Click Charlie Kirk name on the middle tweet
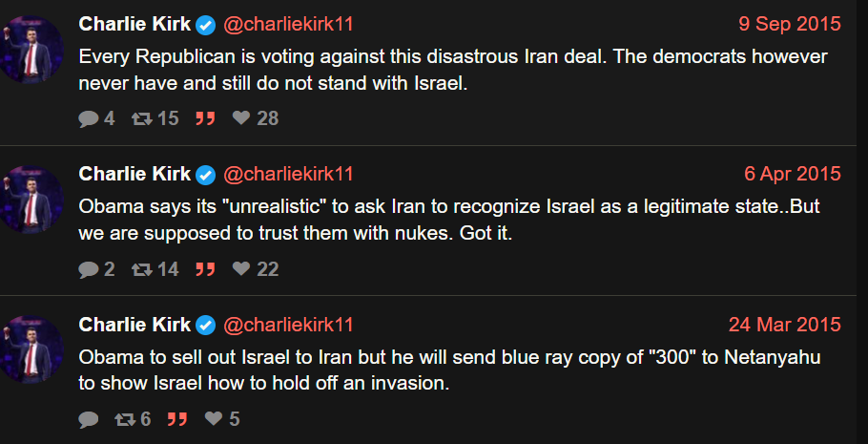 (x=134, y=174)
